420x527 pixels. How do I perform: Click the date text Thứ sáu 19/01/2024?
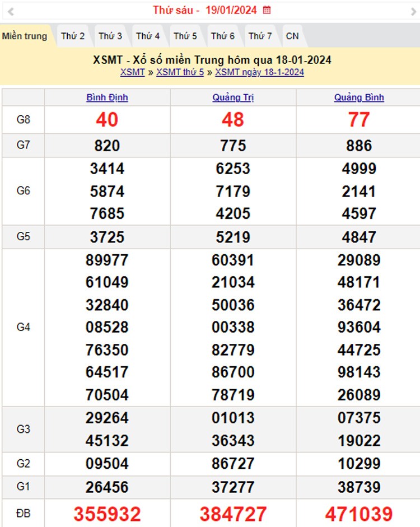pyautogui.click(x=206, y=10)
